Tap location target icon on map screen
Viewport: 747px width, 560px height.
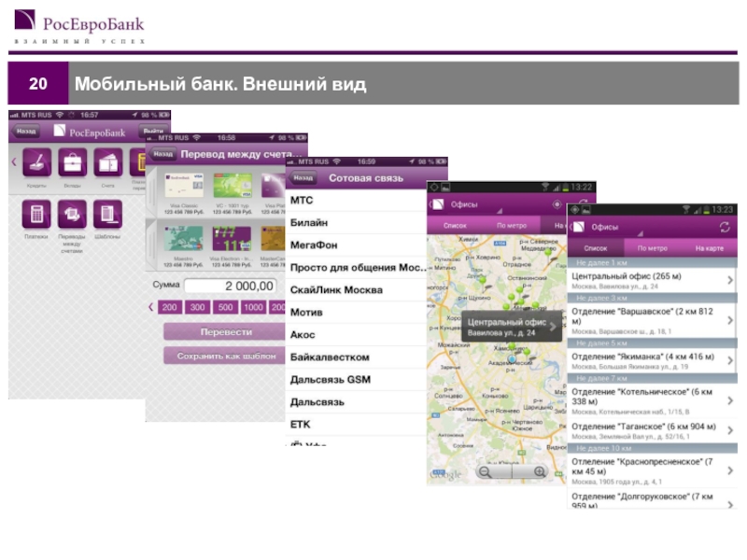click(557, 204)
